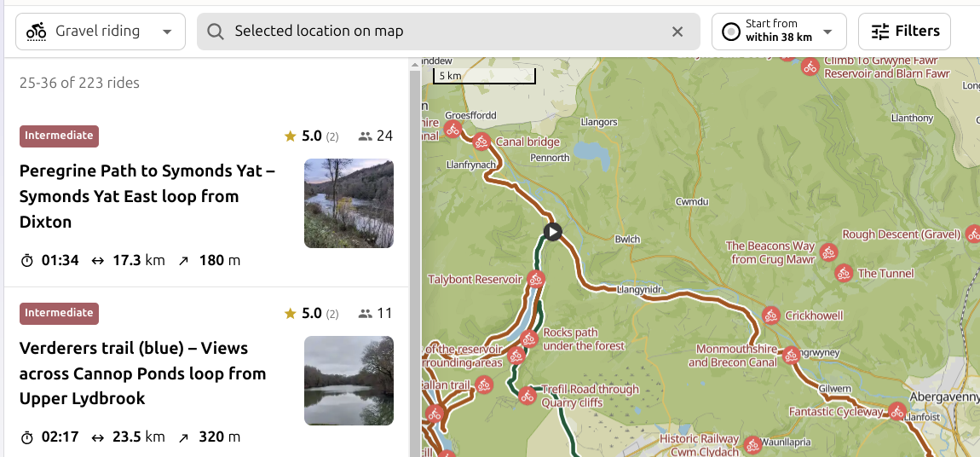
Task: Click the Rocks path under the forest marker
Action: click(529, 338)
